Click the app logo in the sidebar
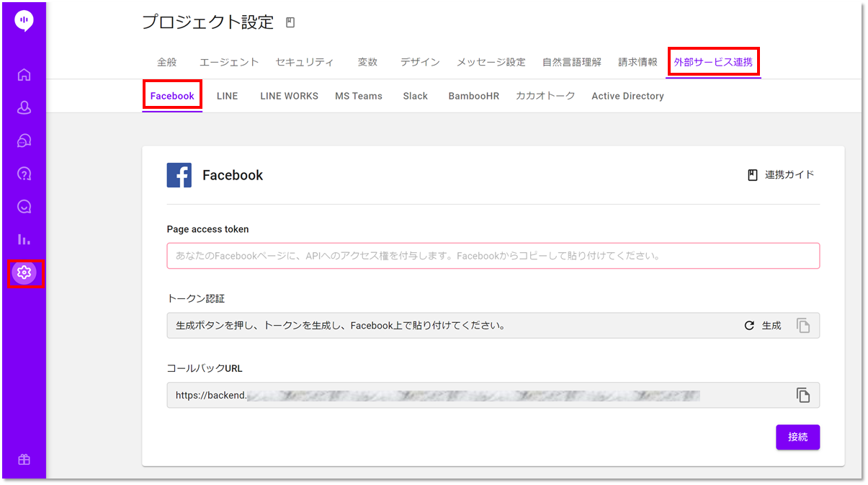This screenshot has width=868, height=485. click(24, 21)
